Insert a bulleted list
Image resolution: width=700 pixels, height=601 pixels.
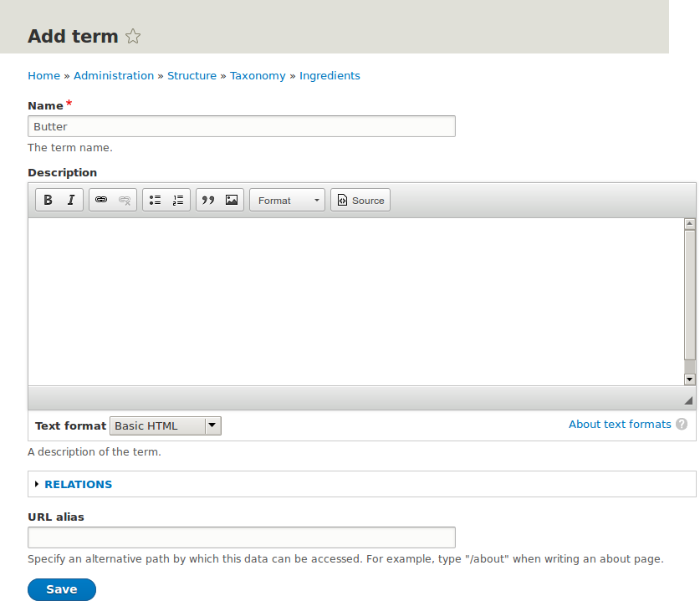point(155,200)
